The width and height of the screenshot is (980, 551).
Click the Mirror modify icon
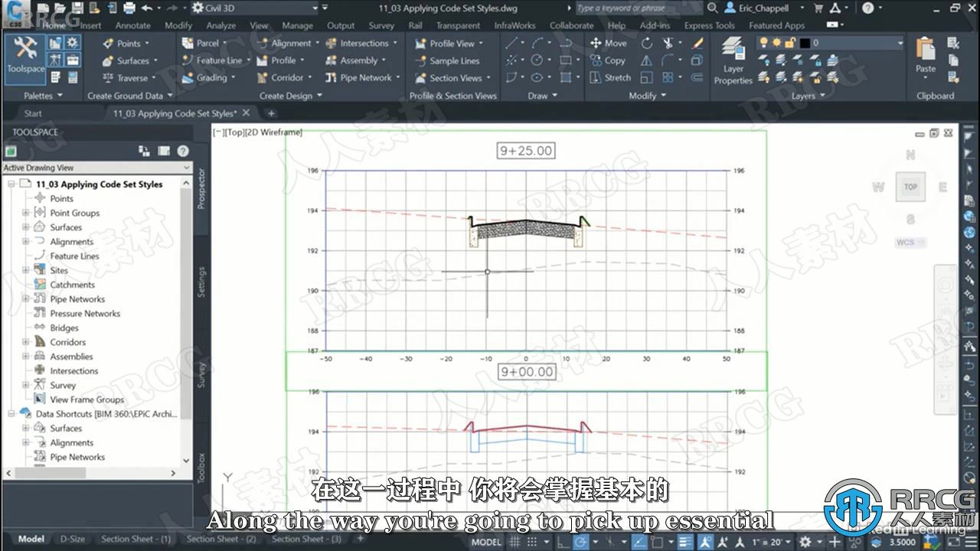click(647, 60)
